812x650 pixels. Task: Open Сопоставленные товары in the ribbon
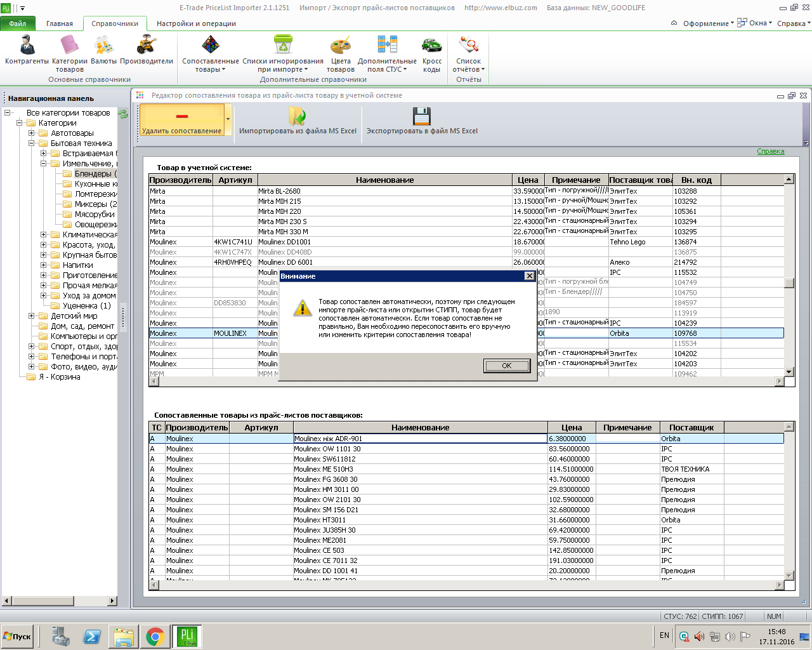point(210,53)
